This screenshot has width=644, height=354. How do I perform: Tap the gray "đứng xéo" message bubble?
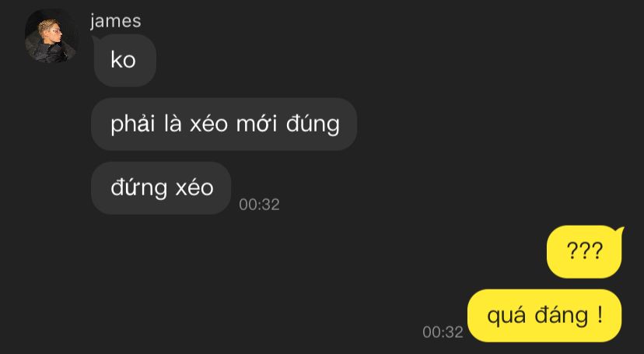pos(161,188)
